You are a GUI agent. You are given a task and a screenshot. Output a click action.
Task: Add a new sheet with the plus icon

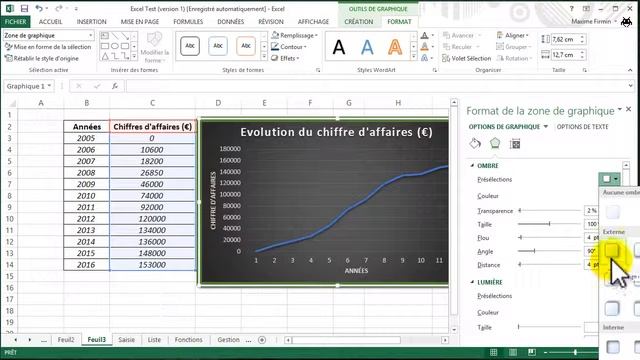tap(262, 340)
